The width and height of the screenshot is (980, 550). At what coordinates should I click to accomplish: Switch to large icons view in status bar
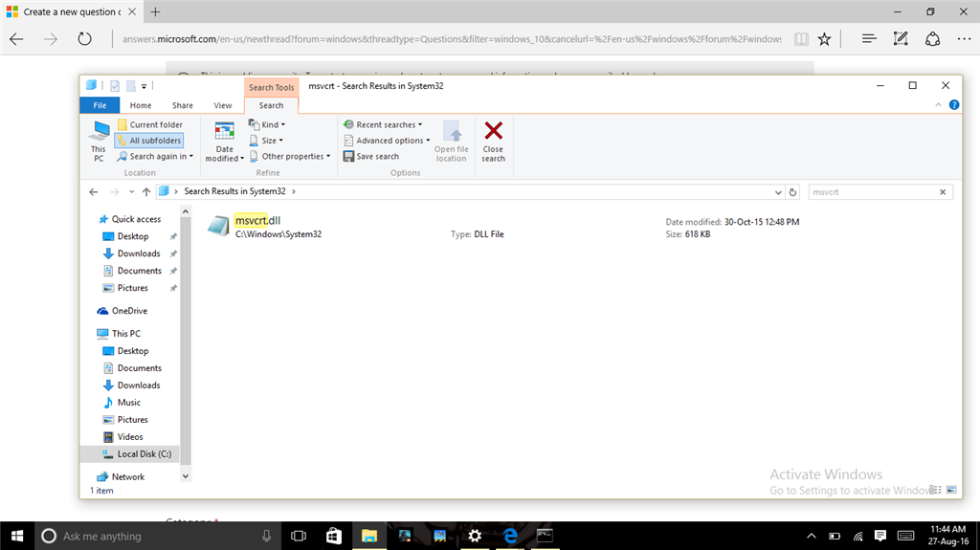tap(951, 490)
